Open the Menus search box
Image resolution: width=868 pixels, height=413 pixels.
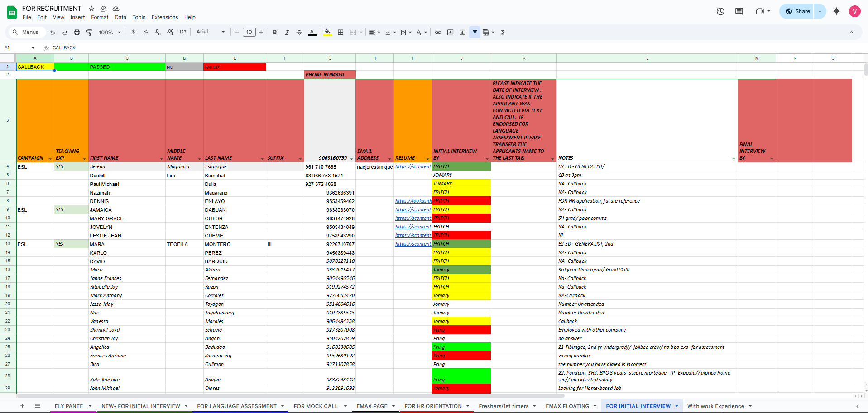[26, 32]
